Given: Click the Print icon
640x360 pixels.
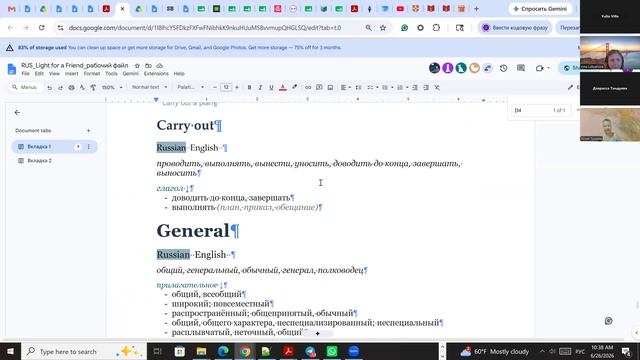Looking at the screenshot, I should pos(71,87).
